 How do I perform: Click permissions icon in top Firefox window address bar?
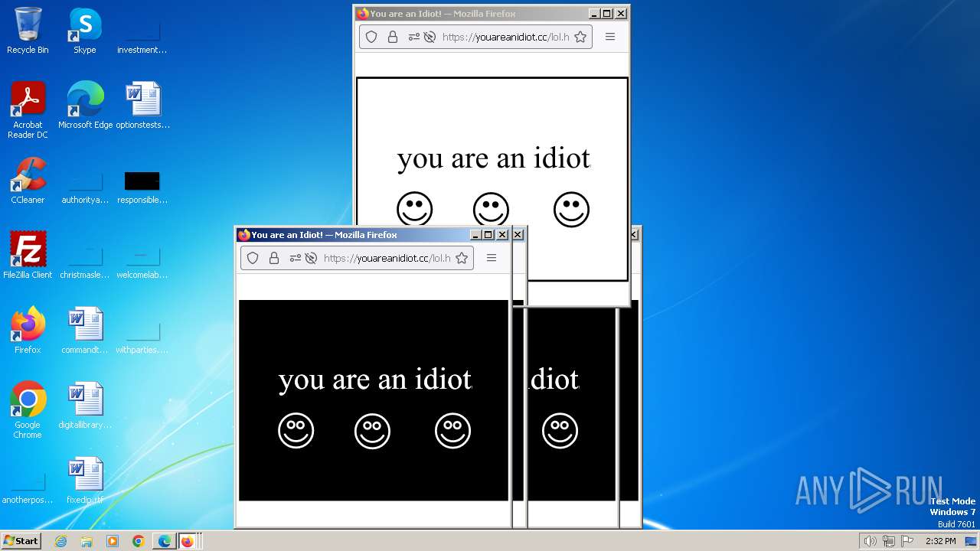click(413, 37)
